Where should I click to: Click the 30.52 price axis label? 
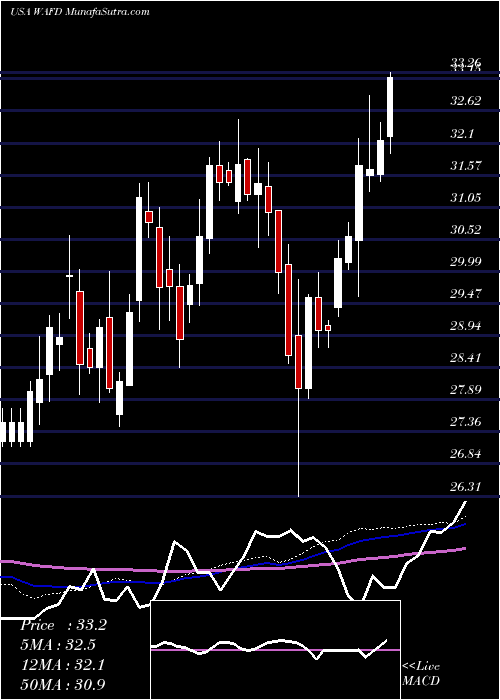(x=466, y=229)
